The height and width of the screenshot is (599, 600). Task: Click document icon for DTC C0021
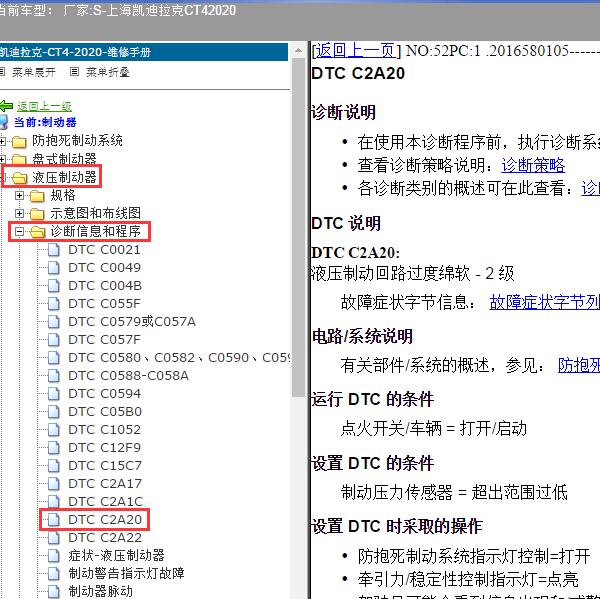[54, 250]
